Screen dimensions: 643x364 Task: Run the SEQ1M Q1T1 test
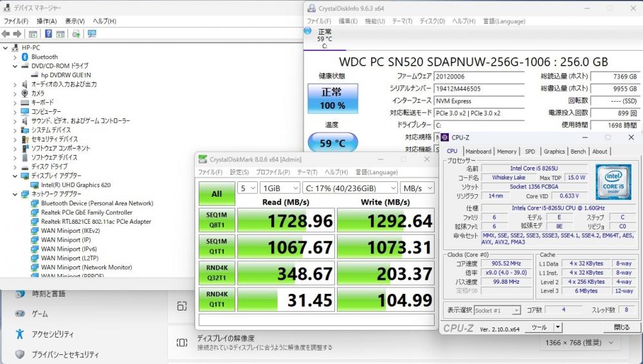coord(217,246)
